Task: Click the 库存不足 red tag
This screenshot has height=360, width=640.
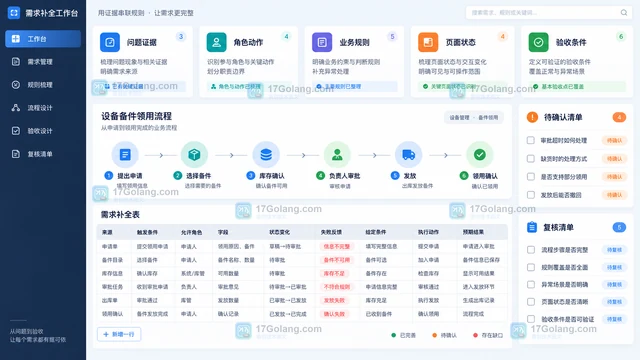Action: (334, 273)
